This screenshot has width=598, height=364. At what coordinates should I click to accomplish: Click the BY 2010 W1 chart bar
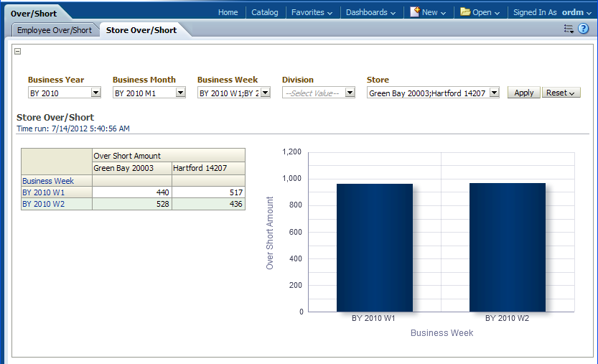click(375, 248)
